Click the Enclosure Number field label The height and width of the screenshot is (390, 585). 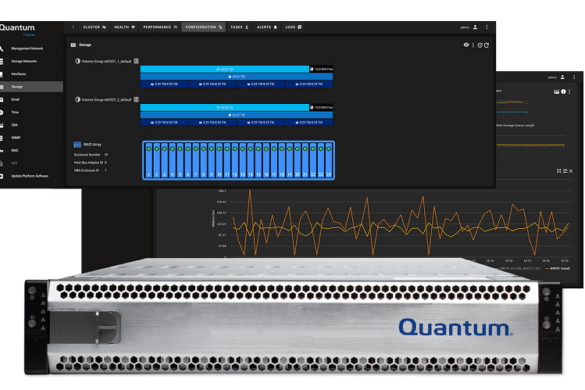87,155
